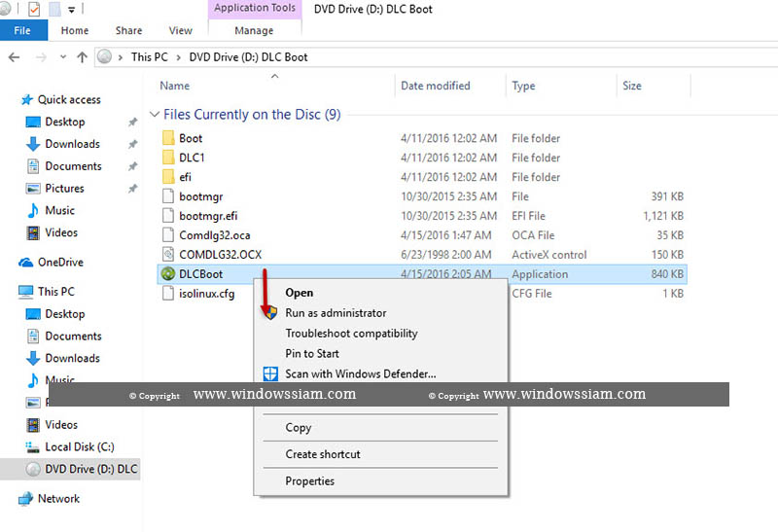Open Music under Quick access
778x532 pixels.
click(59, 210)
